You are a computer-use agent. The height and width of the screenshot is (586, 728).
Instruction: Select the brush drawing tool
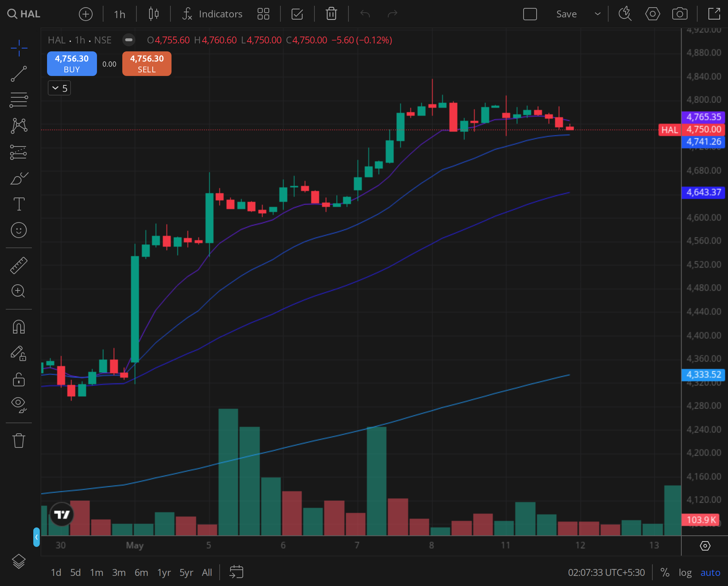(x=19, y=178)
